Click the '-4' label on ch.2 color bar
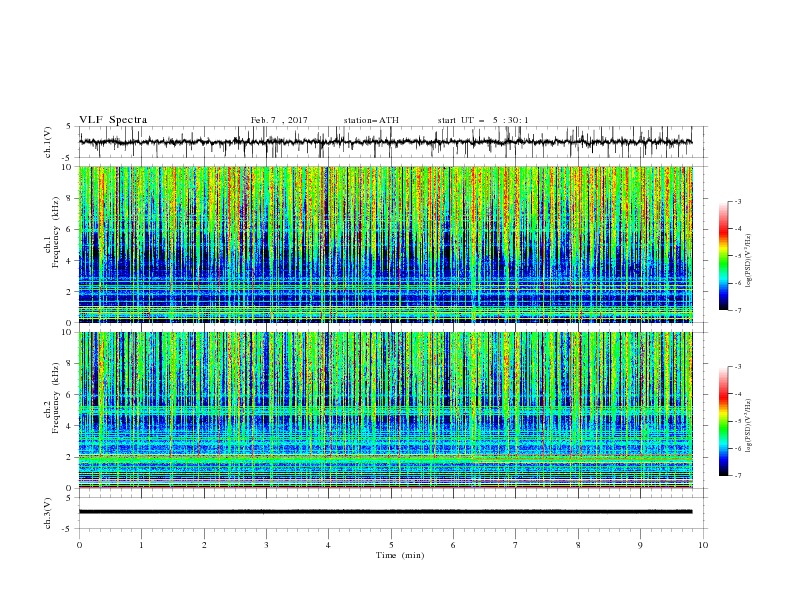The width and height of the screenshot is (792, 612). click(x=737, y=394)
